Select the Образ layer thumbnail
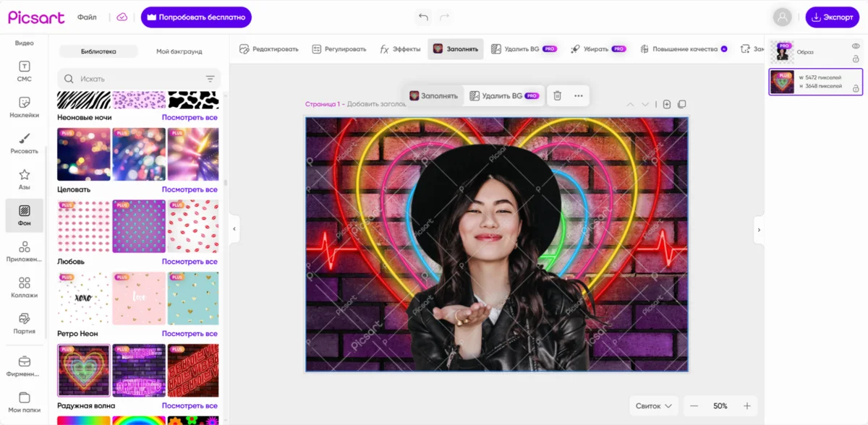 (x=783, y=52)
